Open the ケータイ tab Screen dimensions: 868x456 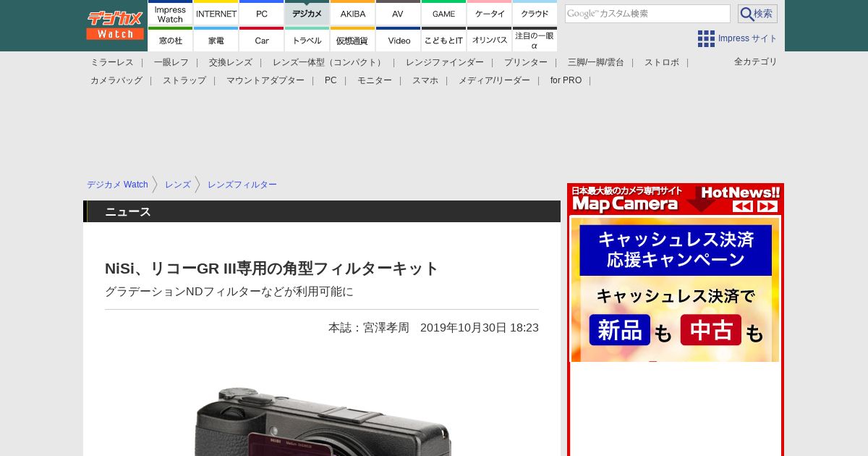click(x=490, y=13)
